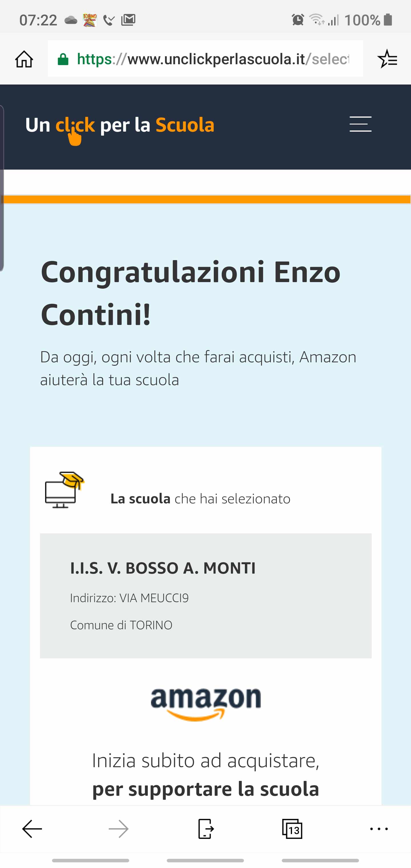Go back with the back arrow
The image size is (411, 868).
pyautogui.click(x=32, y=829)
